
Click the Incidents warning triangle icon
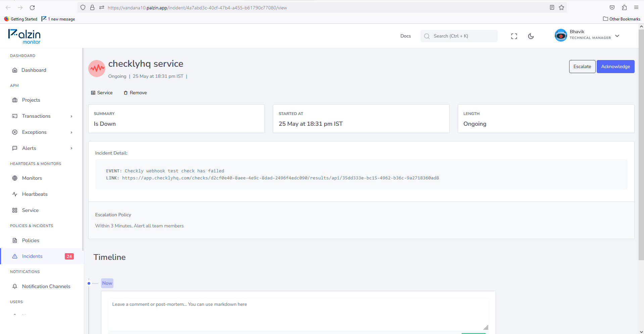pyautogui.click(x=15, y=256)
